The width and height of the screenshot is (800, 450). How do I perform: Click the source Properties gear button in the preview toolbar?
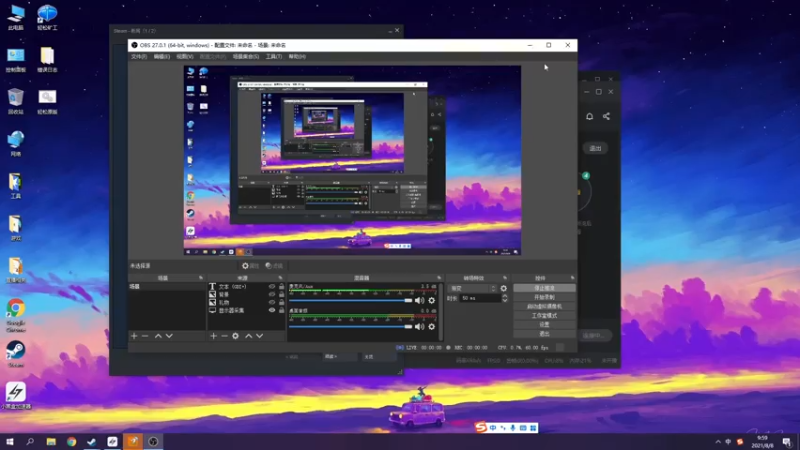click(251, 266)
